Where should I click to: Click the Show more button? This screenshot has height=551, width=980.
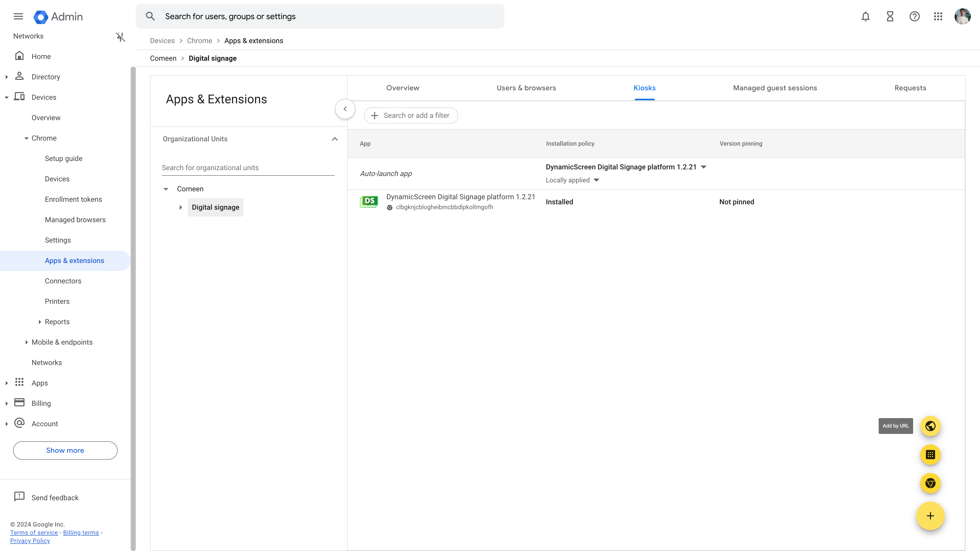pyautogui.click(x=65, y=450)
